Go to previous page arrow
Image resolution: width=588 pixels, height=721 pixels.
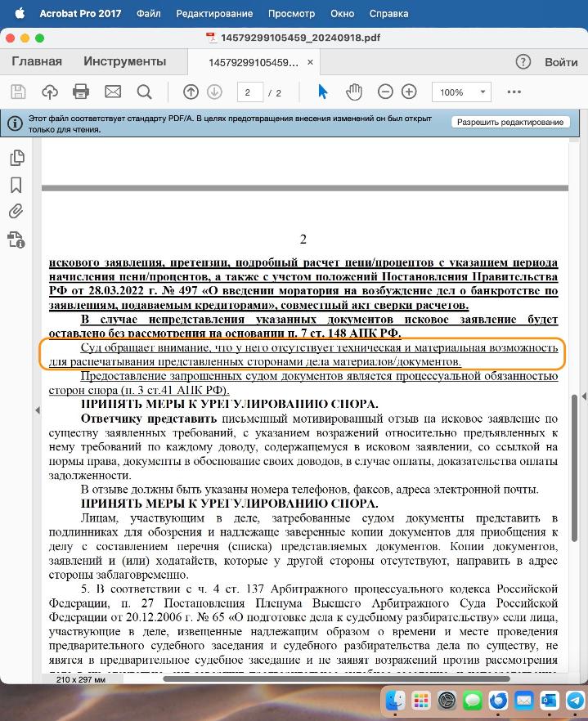point(191,92)
